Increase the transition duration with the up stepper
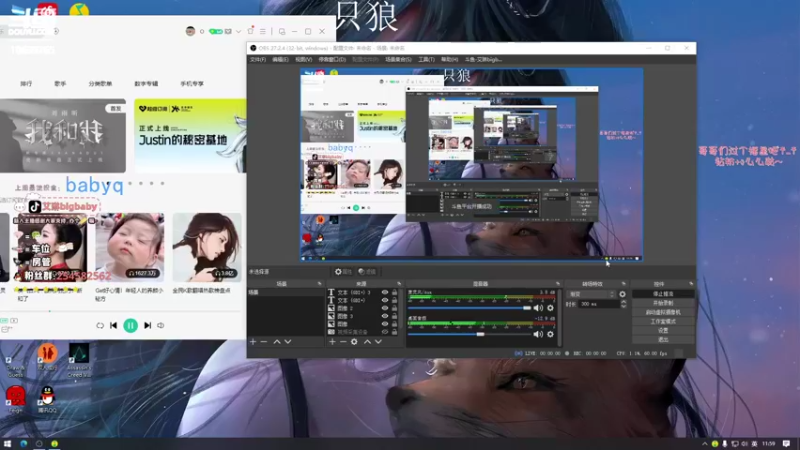Image resolution: width=800 pixels, height=450 pixels. click(x=623, y=302)
